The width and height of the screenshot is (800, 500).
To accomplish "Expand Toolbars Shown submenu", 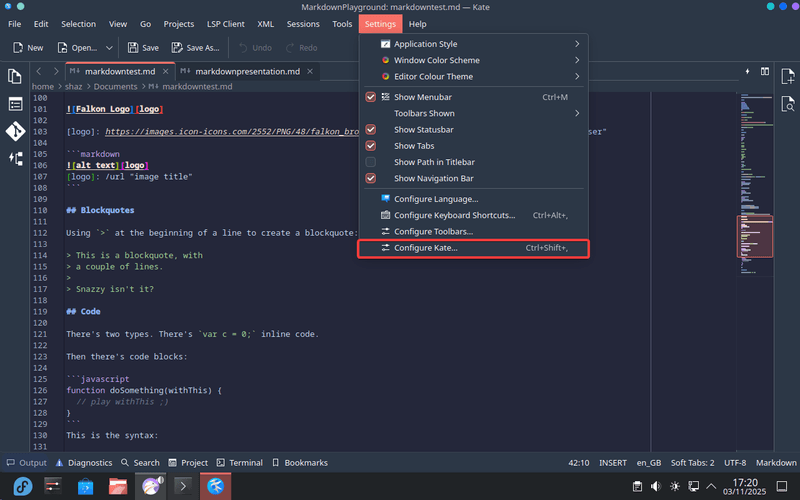I will (x=474, y=113).
